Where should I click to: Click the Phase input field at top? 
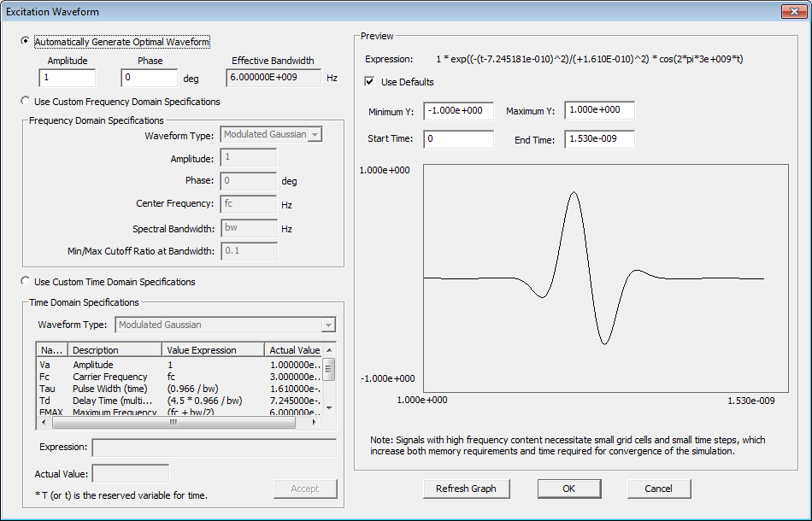150,79
